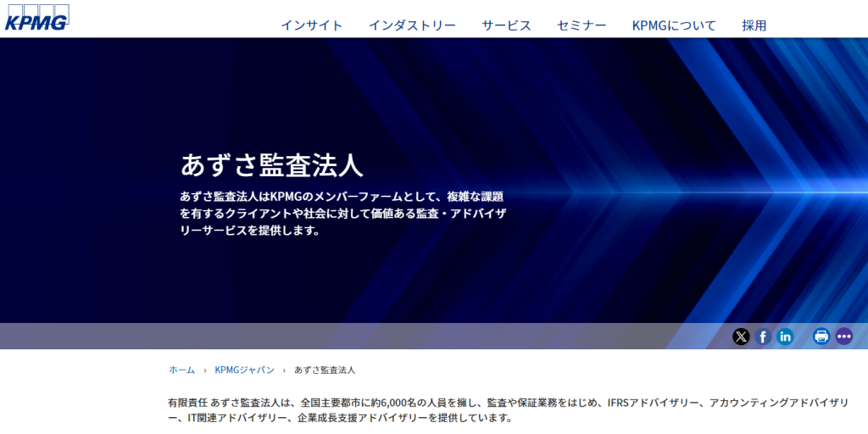This screenshot has width=868, height=434.
Task: Expand the KPMGについて navigation item
Action: 674,25
